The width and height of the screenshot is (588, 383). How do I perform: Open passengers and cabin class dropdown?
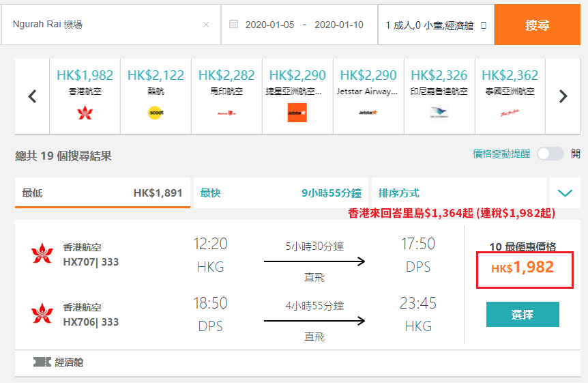click(x=436, y=25)
